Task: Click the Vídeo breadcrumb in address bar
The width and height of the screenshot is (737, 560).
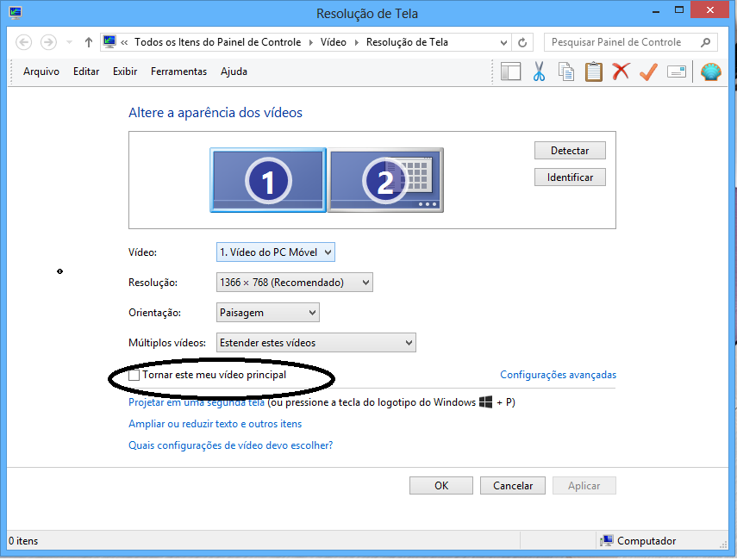Action: click(x=334, y=42)
